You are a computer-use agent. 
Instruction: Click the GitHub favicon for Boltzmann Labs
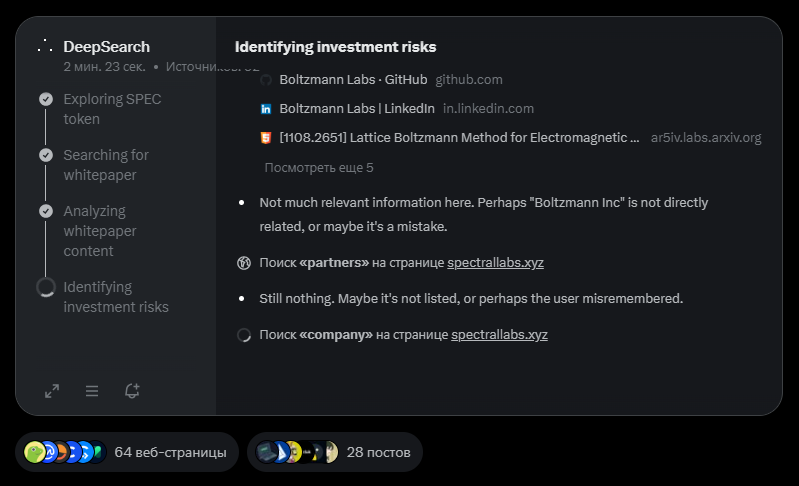pyautogui.click(x=265, y=80)
